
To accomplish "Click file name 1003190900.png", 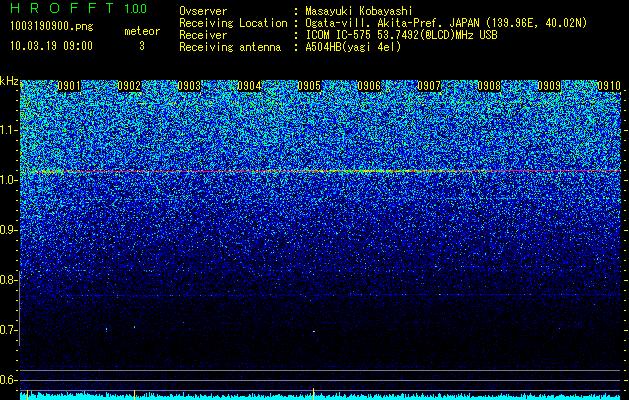I will [x=52, y=27].
